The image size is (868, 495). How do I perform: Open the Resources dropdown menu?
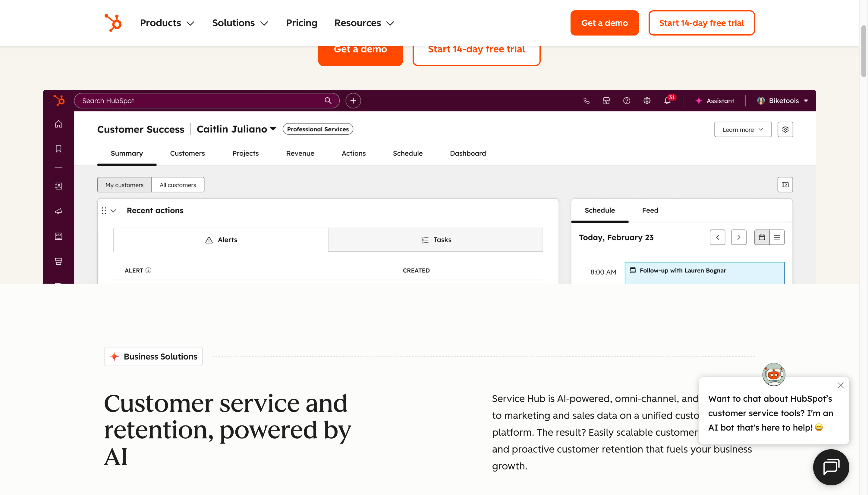coord(364,23)
